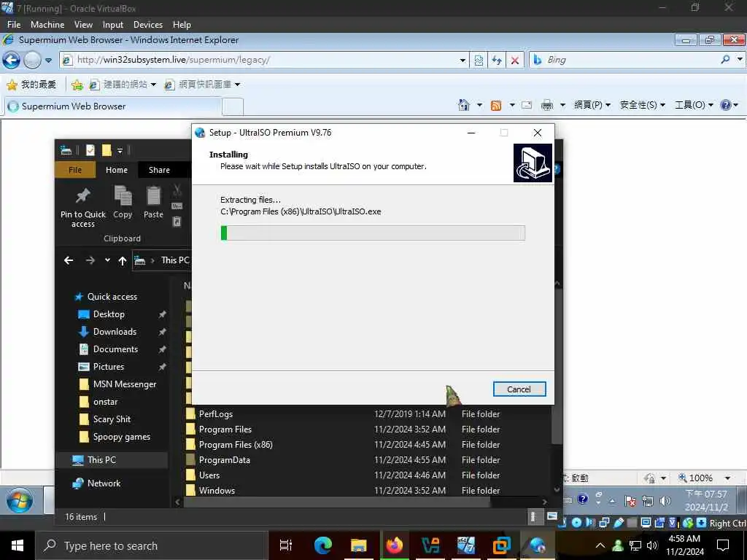Screen dimensions: 747x560
Task: Open the 工具(O) dropdown menu
Action: [x=694, y=105]
